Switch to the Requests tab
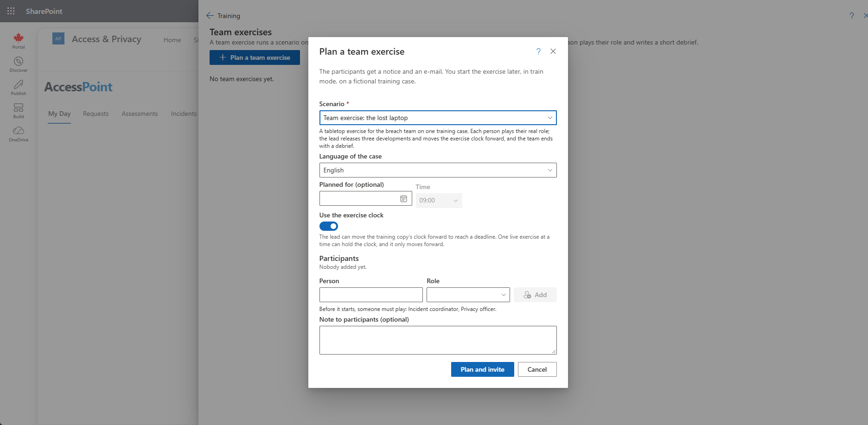Image resolution: width=868 pixels, height=425 pixels. (x=96, y=114)
